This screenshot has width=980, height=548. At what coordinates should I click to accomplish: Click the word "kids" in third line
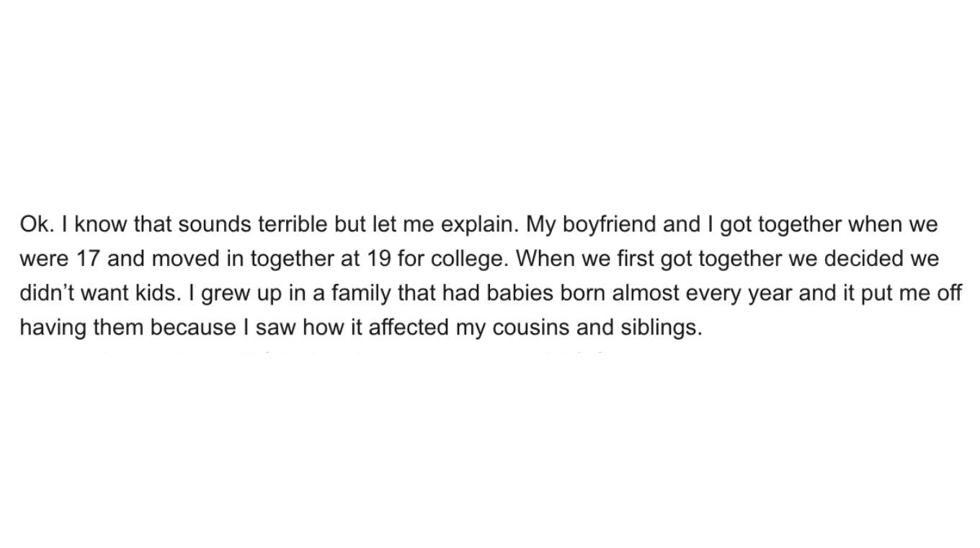[151, 293]
